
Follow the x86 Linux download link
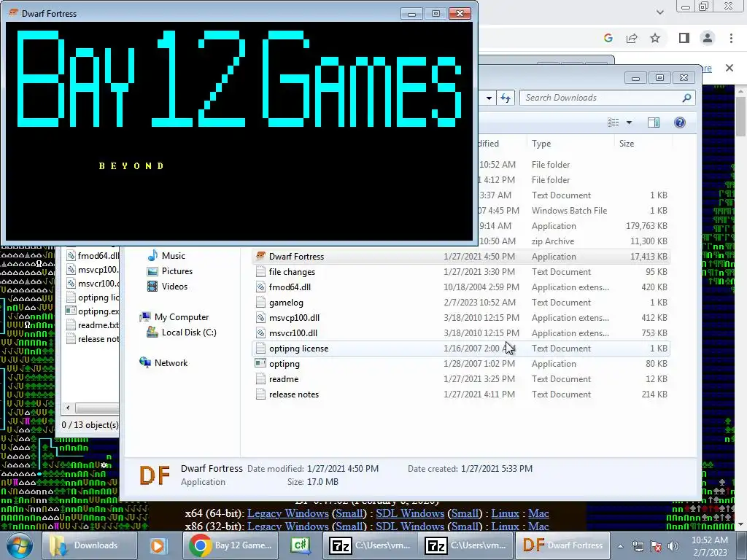tap(505, 526)
